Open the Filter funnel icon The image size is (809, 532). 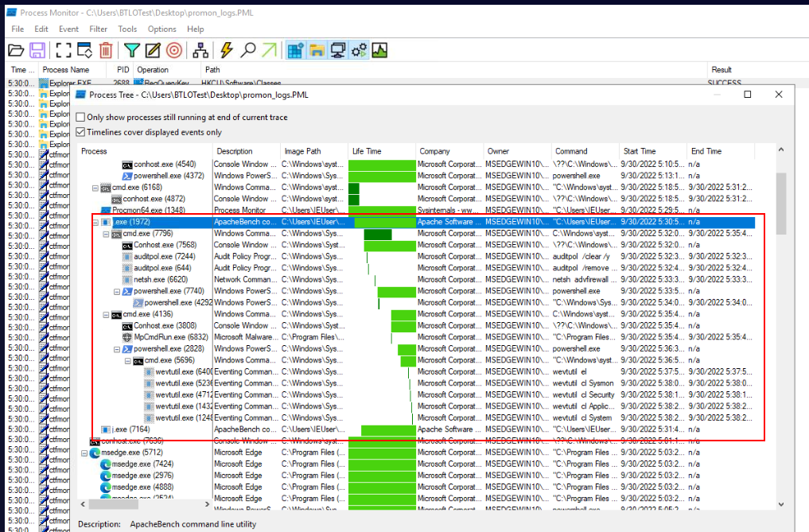(x=132, y=51)
